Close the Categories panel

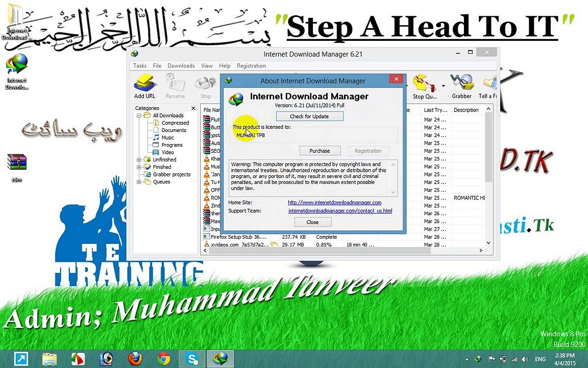[193, 108]
